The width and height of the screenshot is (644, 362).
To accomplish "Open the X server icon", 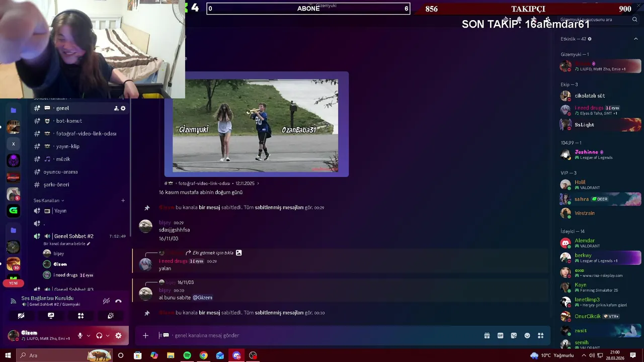I will (14, 144).
